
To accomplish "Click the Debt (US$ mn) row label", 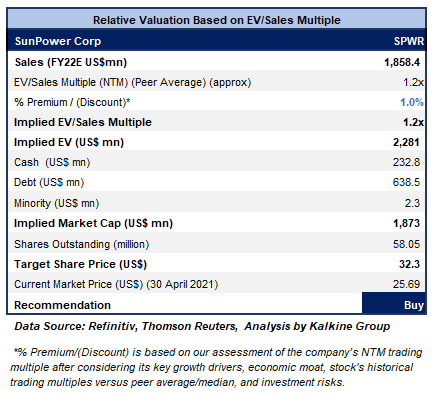I will (49, 182).
